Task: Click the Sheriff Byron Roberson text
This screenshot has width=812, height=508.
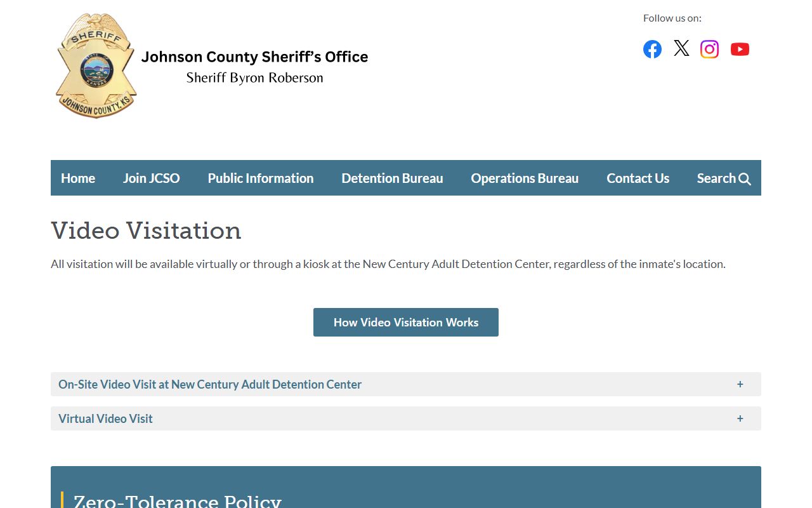Action: (254, 78)
